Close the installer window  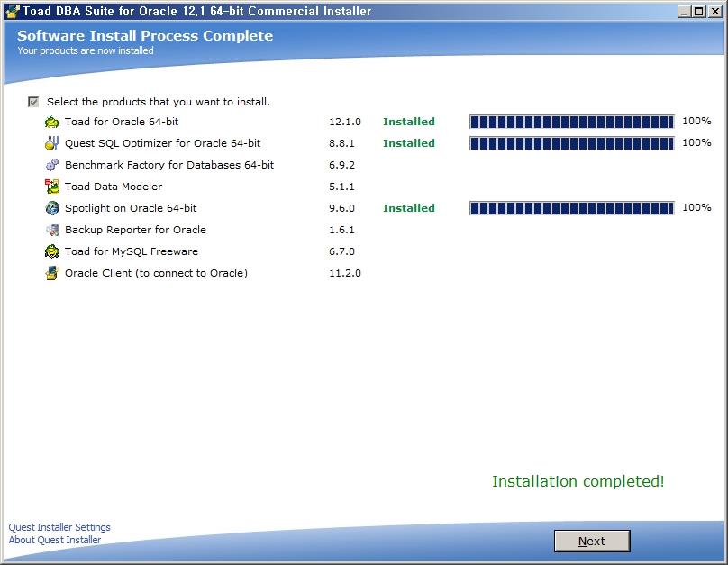(714, 11)
